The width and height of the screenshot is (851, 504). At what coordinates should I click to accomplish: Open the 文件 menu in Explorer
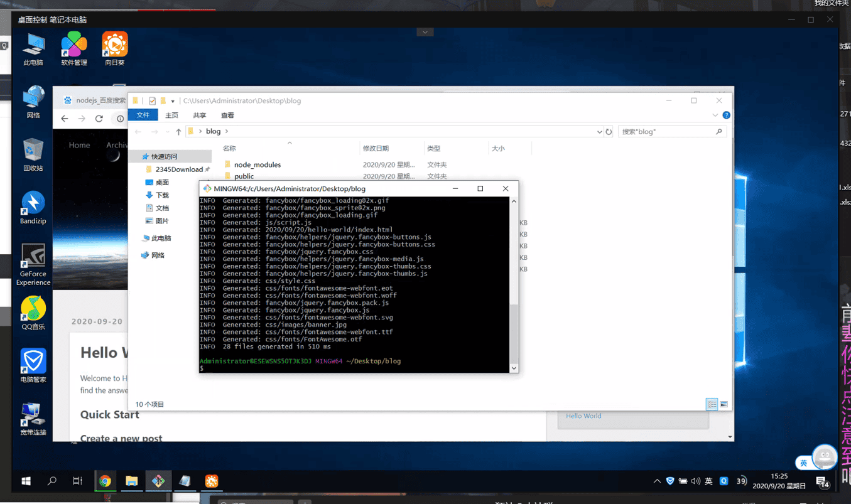(143, 115)
